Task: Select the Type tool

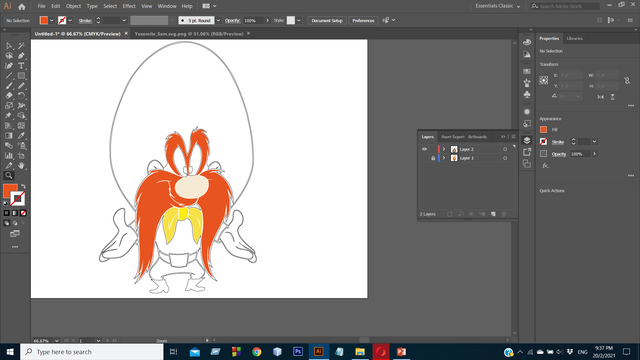Action: [x=21, y=66]
